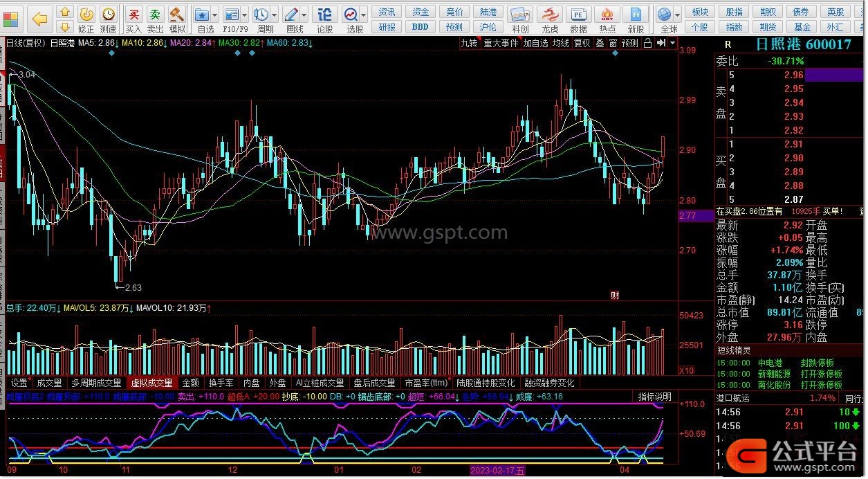
Task: Switch to 融资融券变化 tab
Action: click(550, 383)
